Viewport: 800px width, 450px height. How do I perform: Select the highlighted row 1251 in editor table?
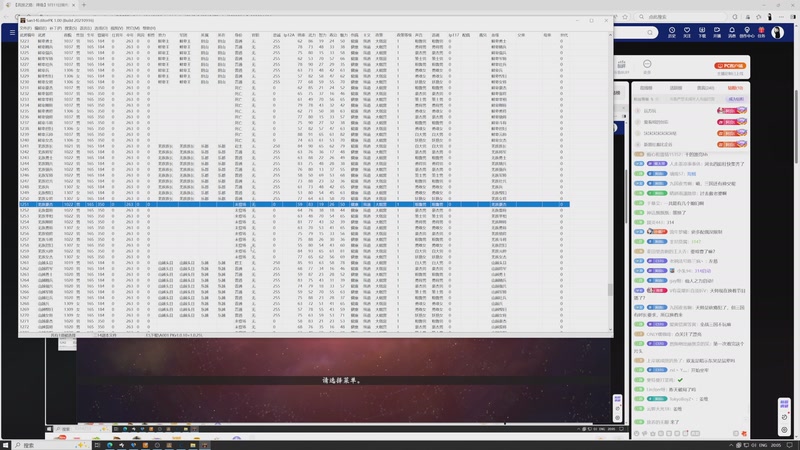coord(294,204)
